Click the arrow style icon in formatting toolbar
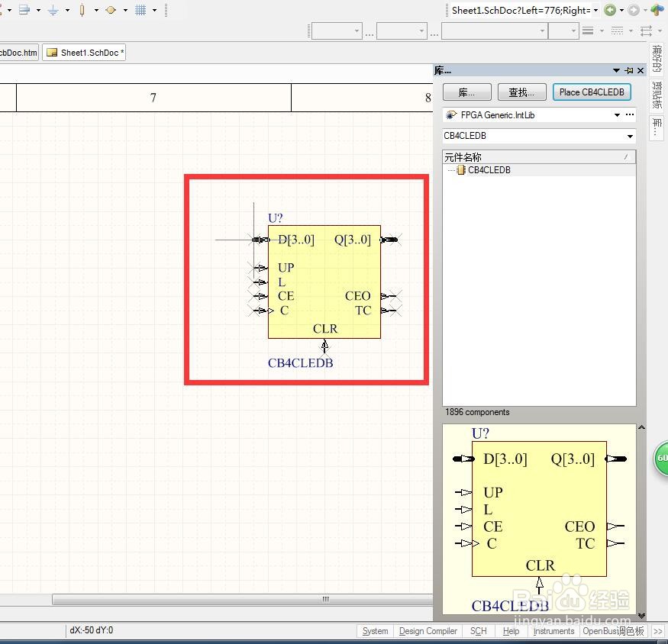 pos(646,31)
